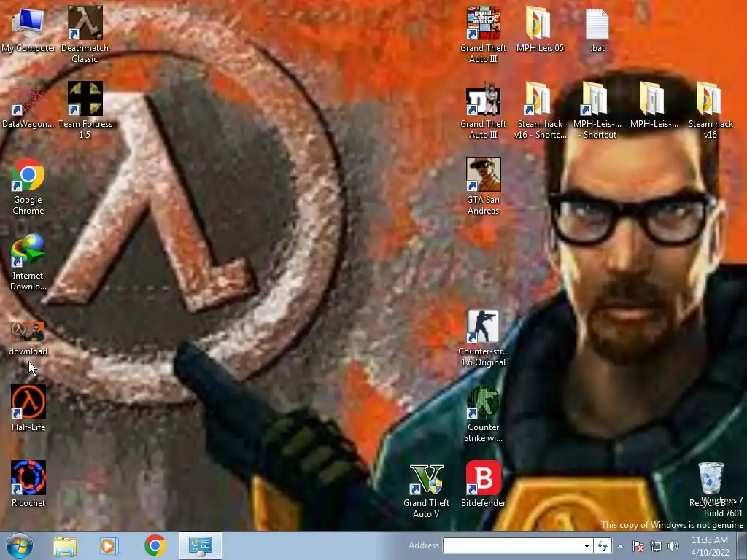Select the Steam hack v16 folder
Image resolution: width=747 pixels, height=560 pixels.
[x=711, y=110]
